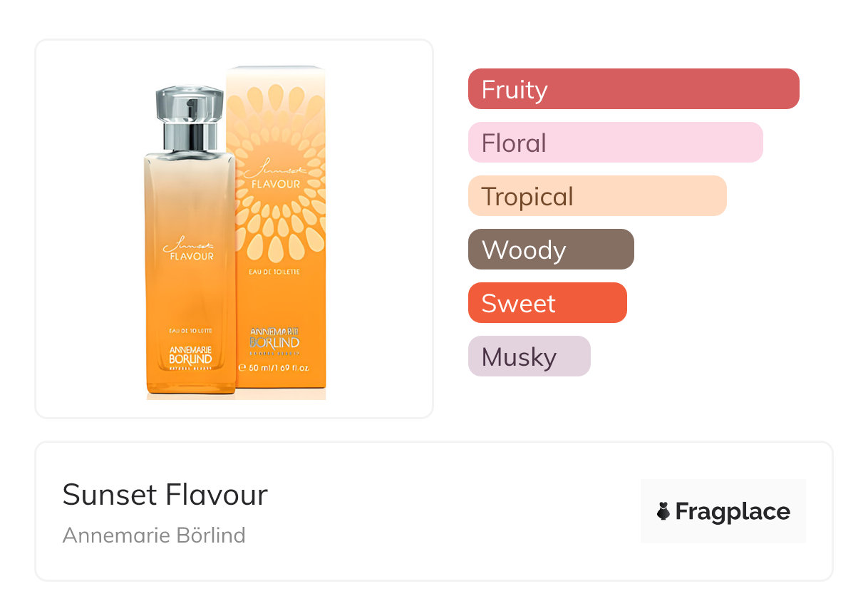
Task: Open Annemarie Börlind brand link below title
Action: tap(154, 535)
